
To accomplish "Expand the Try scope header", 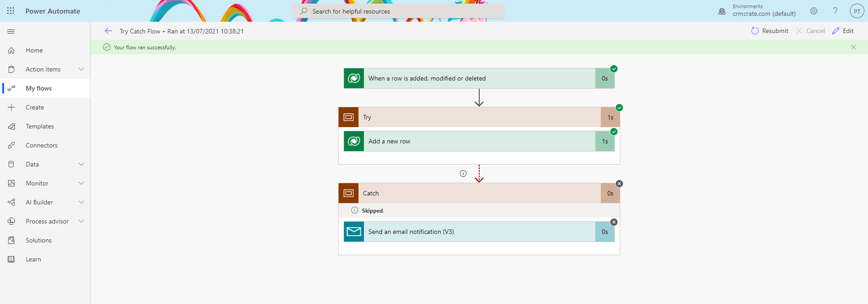I will point(479,117).
